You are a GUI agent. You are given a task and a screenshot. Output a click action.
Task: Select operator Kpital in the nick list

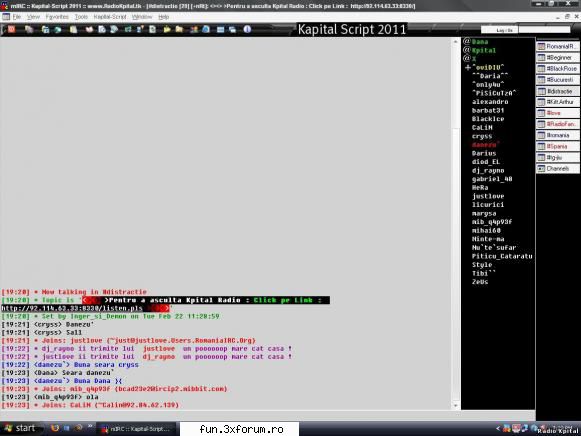point(484,50)
